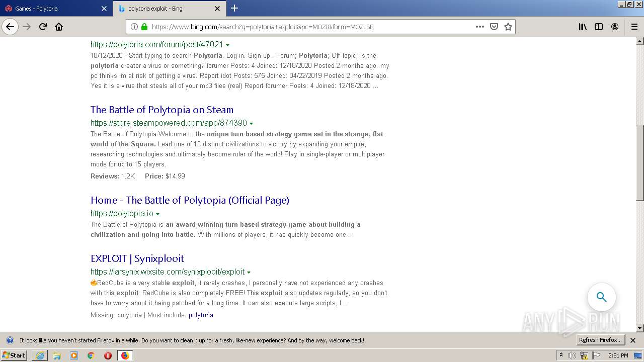
Task: Launch Google Chrome from the taskbar
Action: [91, 355]
